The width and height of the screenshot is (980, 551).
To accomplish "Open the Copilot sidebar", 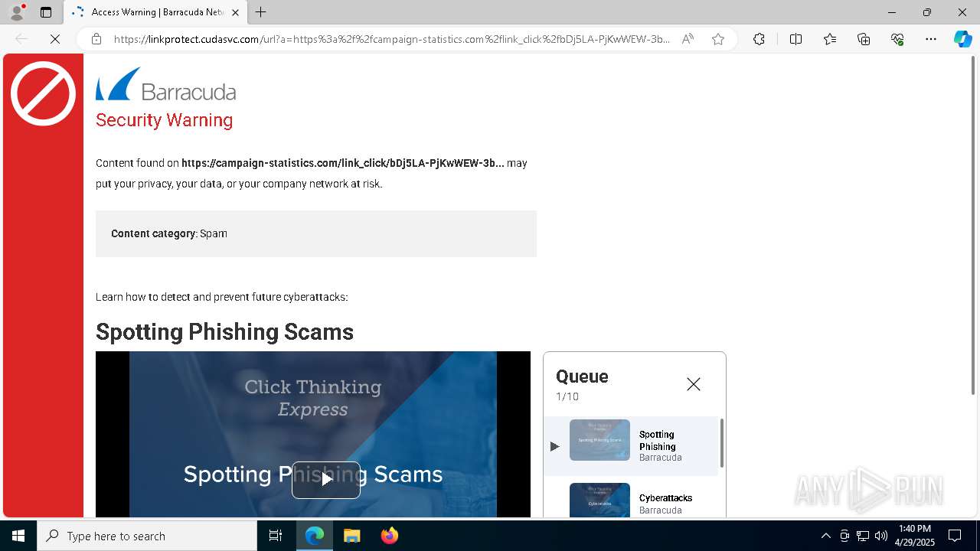I will [962, 39].
